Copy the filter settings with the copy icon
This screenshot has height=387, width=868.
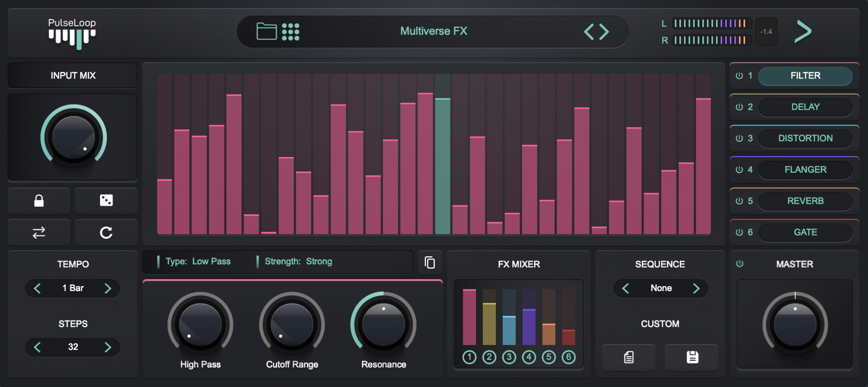430,263
